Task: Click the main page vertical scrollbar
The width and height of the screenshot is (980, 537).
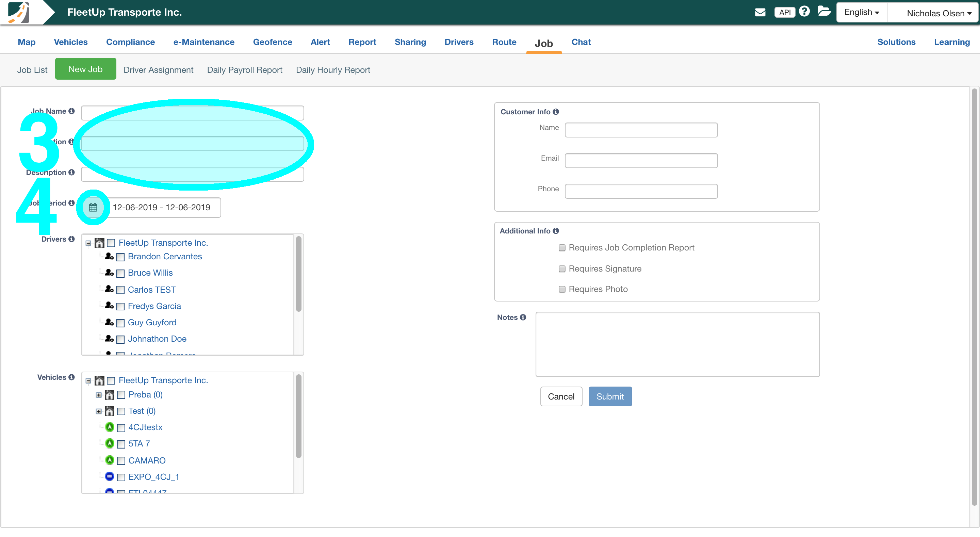Action: pyautogui.click(x=974, y=297)
